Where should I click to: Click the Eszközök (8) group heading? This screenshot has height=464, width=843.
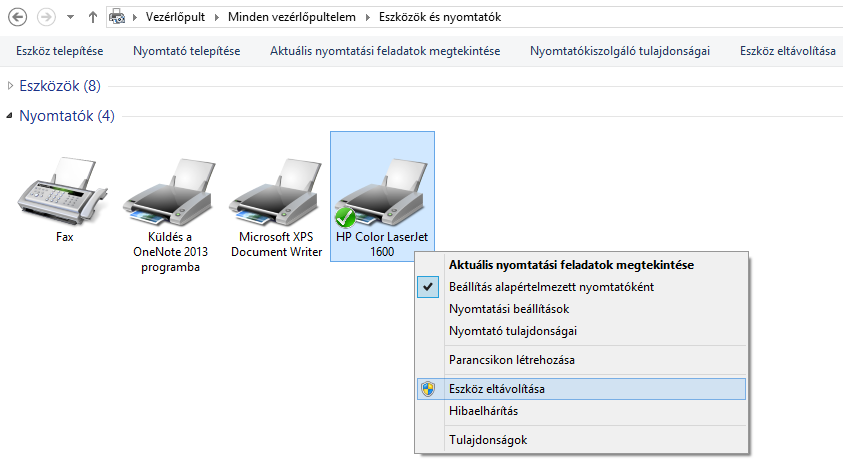[60, 85]
